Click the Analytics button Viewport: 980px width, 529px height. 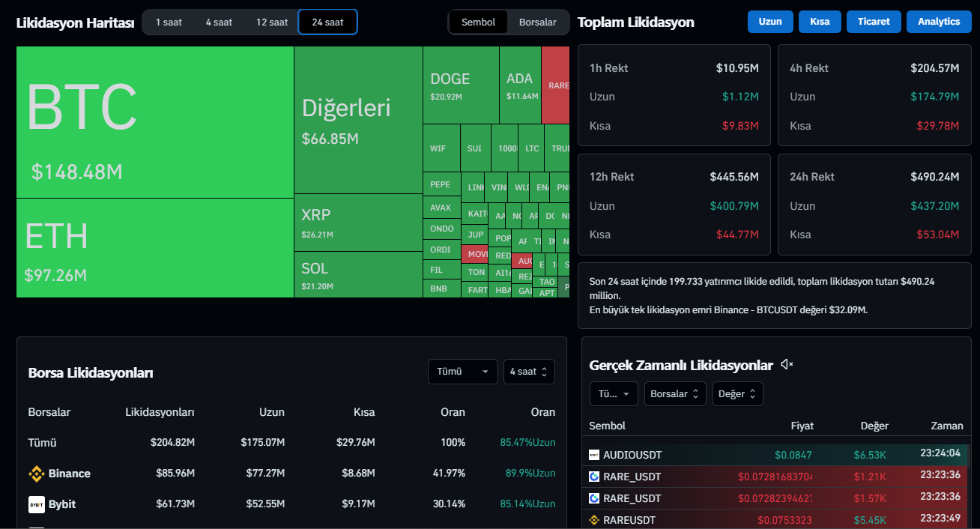coord(938,22)
